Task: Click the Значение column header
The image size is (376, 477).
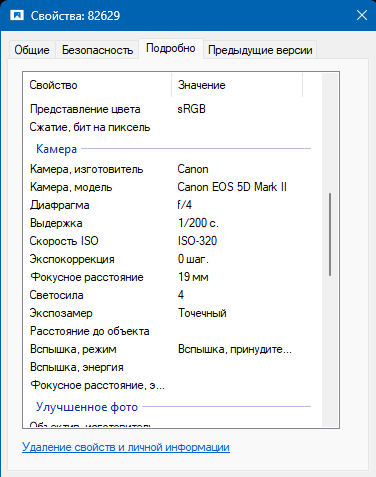Action: (237, 85)
